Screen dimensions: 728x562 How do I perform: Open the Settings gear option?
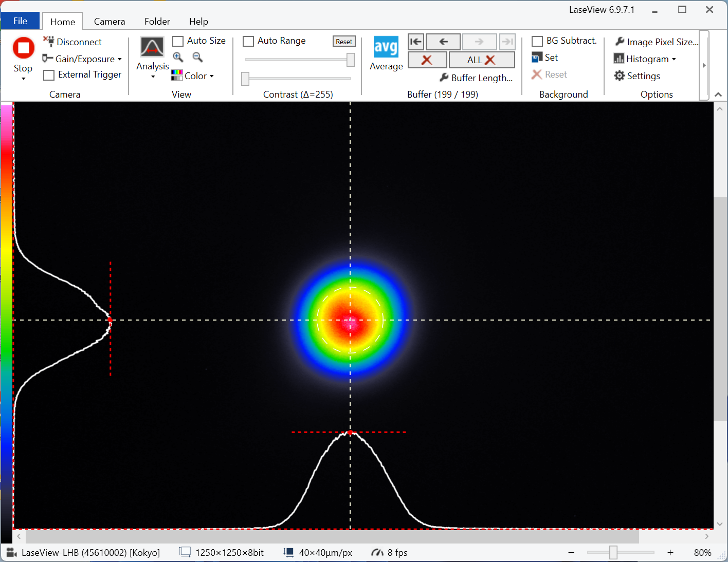(637, 76)
